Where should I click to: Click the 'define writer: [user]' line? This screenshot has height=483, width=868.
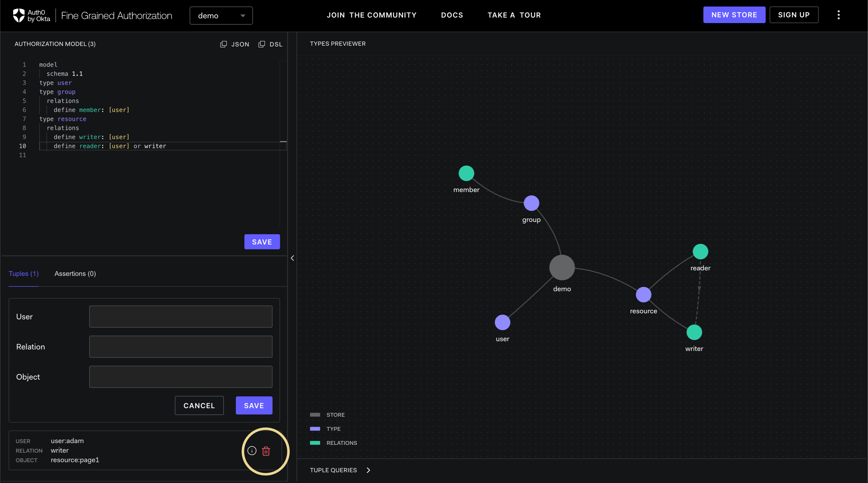[91, 137]
